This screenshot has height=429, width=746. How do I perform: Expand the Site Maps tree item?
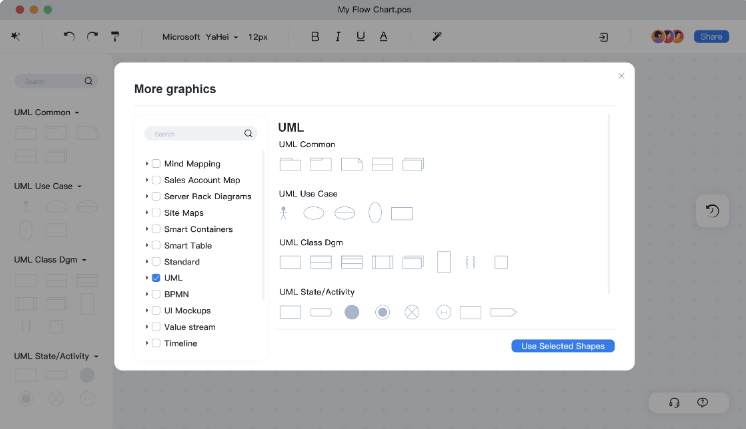point(147,213)
